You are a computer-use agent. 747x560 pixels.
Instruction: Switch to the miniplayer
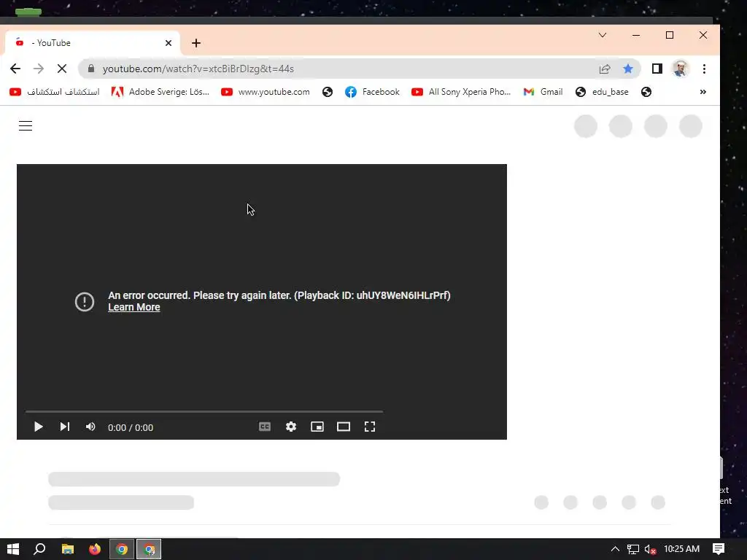point(317,427)
